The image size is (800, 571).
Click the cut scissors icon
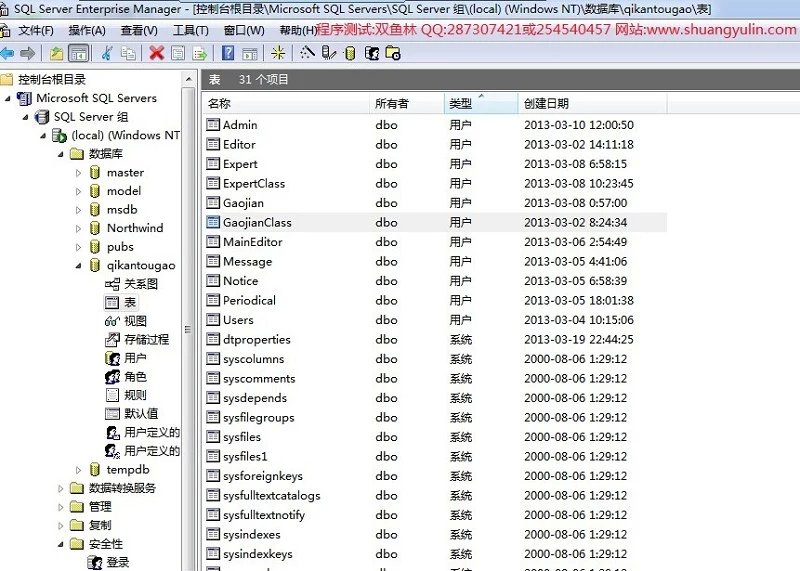click(107, 53)
